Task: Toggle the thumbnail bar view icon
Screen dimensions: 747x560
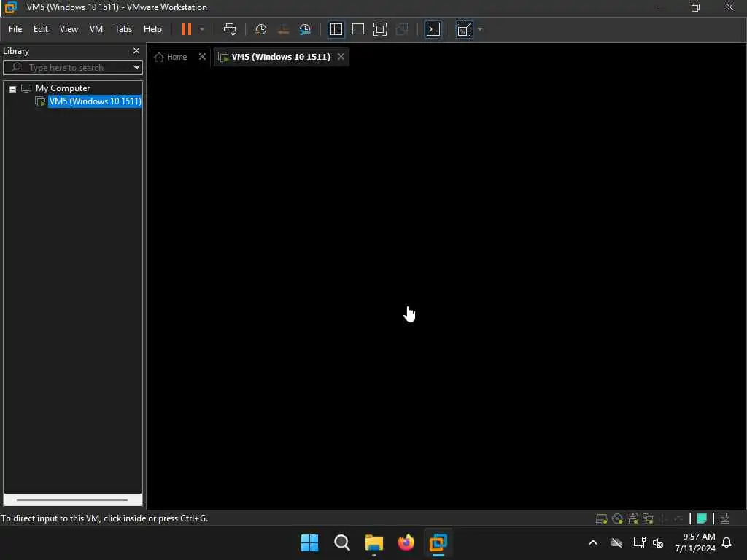Action: [x=357, y=29]
